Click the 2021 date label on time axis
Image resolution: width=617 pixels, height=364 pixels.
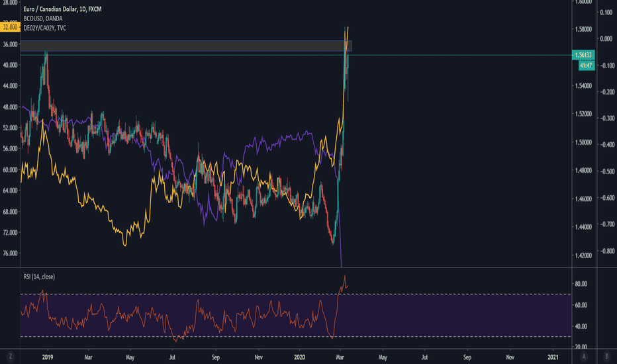pyautogui.click(x=553, y=357)
